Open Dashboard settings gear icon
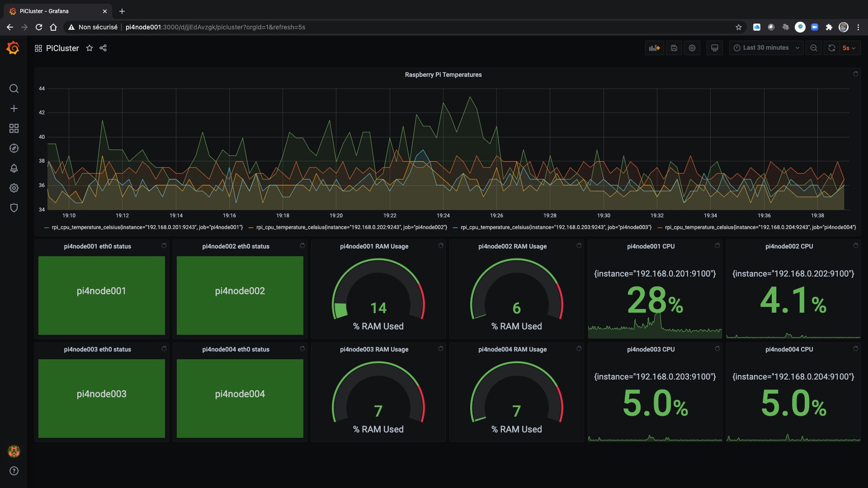The height and width of the screenshot is (488, 868). click(x=692, y=48)
